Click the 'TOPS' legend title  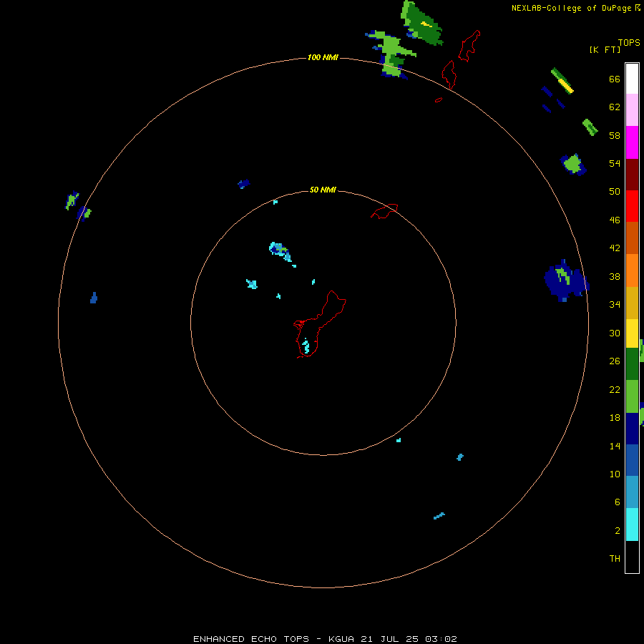629,42
